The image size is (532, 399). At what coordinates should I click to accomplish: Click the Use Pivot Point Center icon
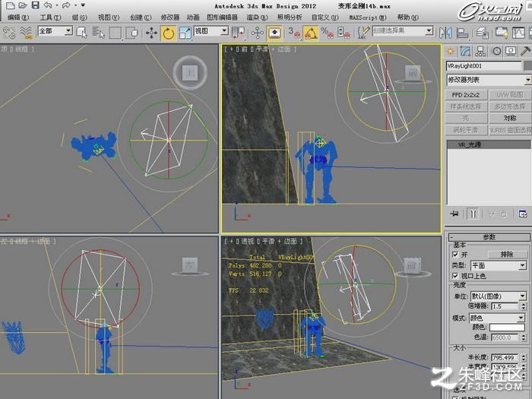pyautogui.click(x=238, y=33)
